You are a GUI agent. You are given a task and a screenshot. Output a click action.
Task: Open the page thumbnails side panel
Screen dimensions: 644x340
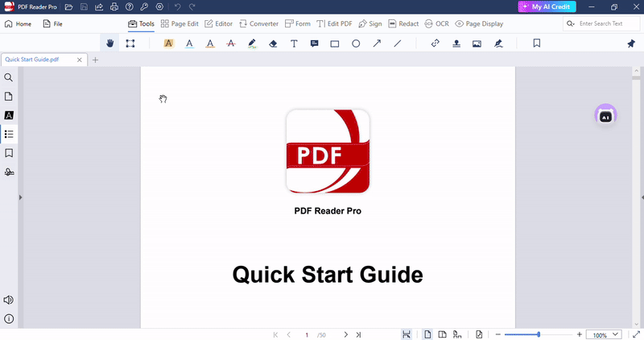click(8, 96)
